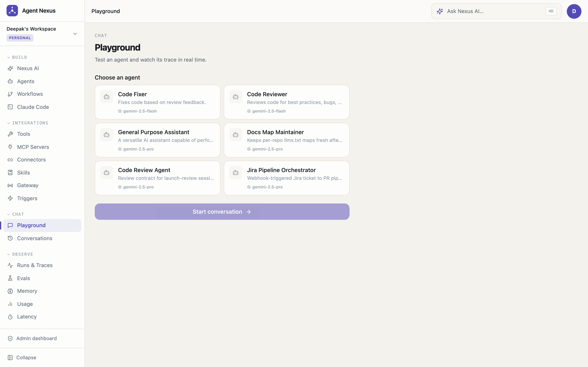This screenshot has width=588, height=367.
Task: Open the Latency stopwatch icon
Action: pyautogui.click(x=10, y=317)
